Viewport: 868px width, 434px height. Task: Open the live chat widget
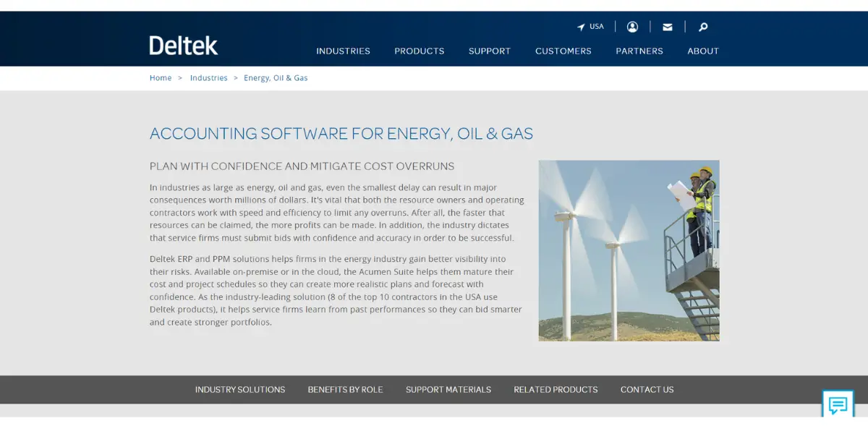(x=838, y=404)
